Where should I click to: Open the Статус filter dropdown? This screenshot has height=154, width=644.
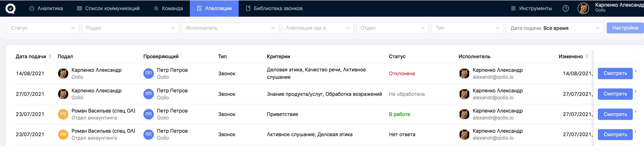point(43,28)
